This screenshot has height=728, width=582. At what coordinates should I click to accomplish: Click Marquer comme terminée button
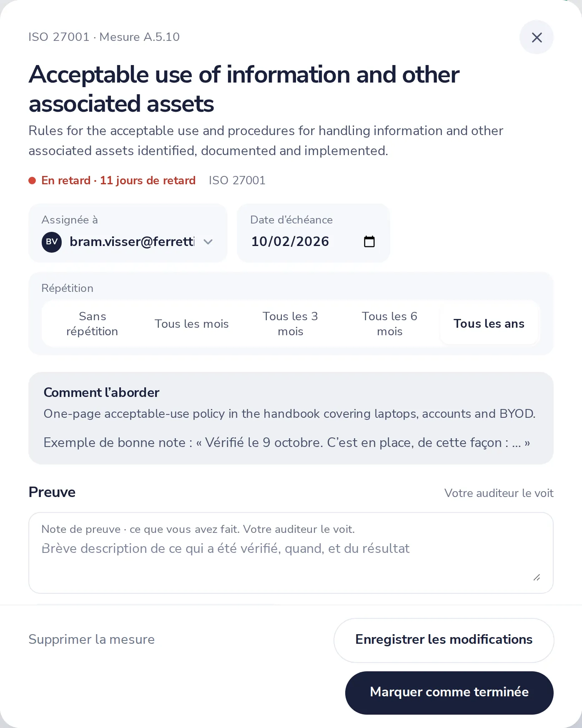449,693
